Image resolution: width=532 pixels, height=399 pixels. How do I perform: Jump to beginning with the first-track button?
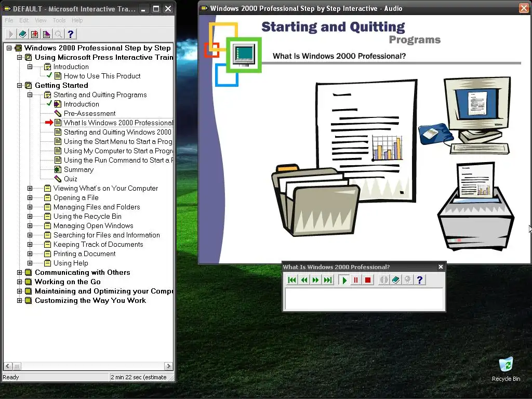point(292,280)
